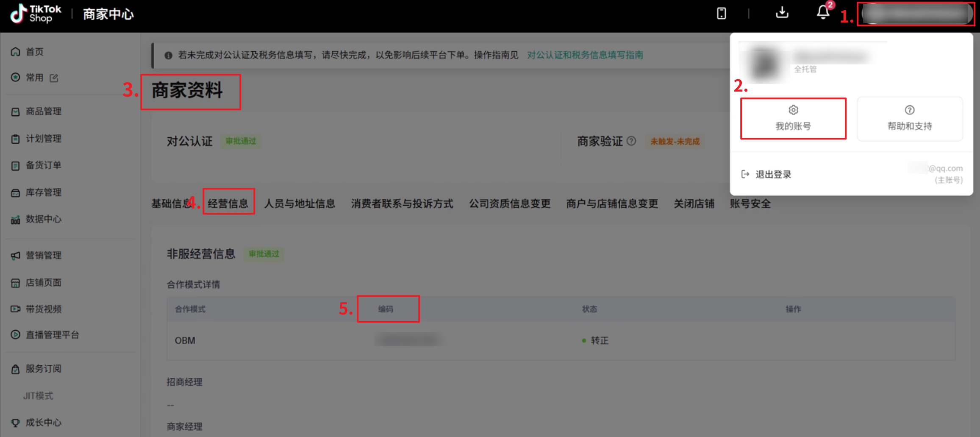
Task: Switch to the 基础信息 tab
Action: click(x=172, y=203)
